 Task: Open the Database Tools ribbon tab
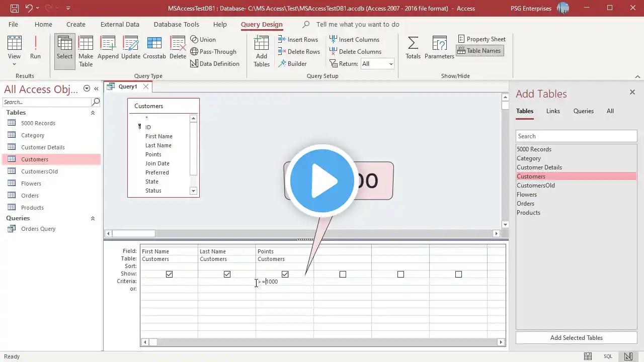[176, 24]
